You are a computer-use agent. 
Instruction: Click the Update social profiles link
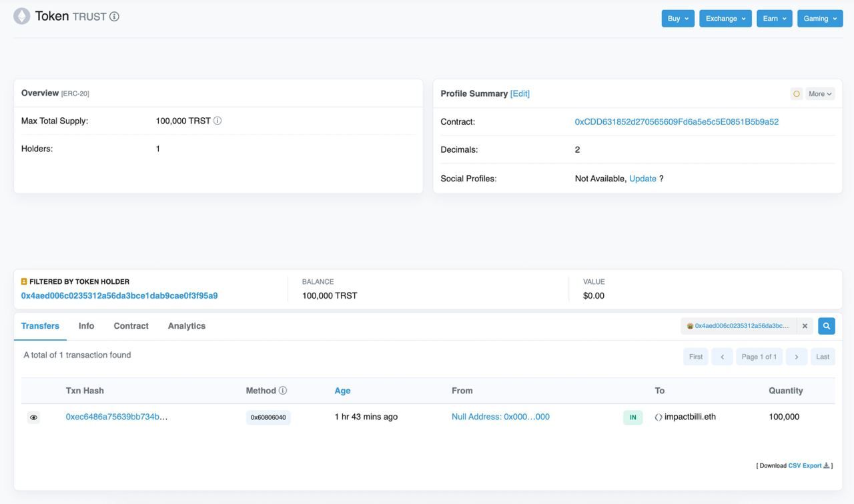tap(643, 179)
